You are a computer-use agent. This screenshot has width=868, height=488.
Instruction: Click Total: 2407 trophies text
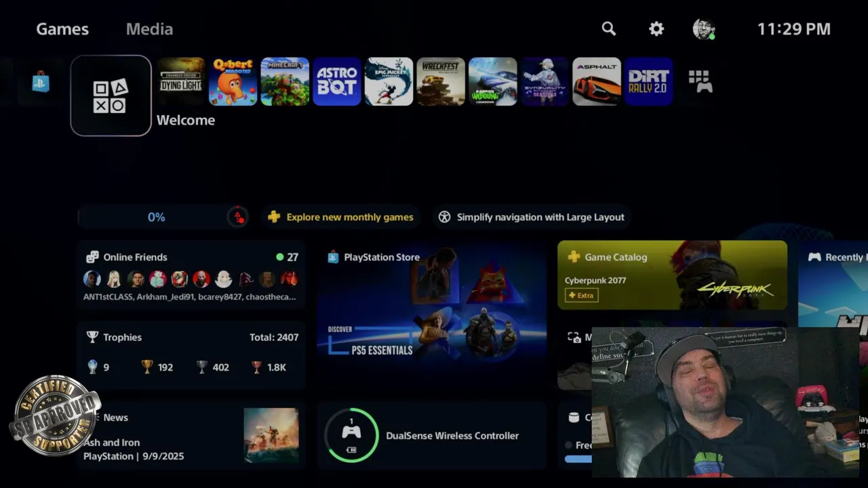(274, 337)
